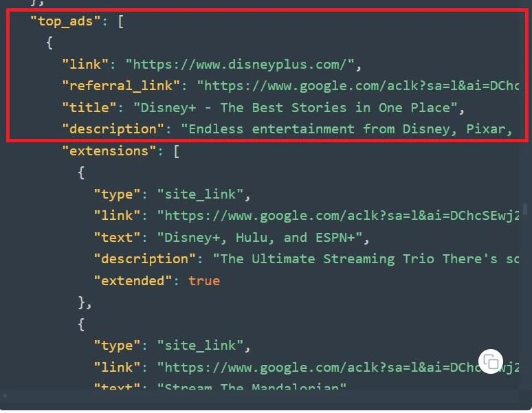This screenshot has width=532, height=413.
Task: Click the "referral_link" key
Action: 121,86
